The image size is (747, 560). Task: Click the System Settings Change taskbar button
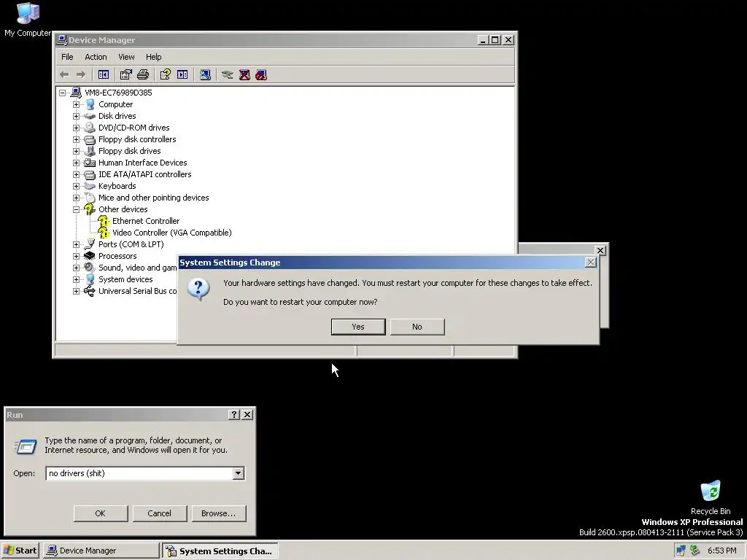coord(220,551)
